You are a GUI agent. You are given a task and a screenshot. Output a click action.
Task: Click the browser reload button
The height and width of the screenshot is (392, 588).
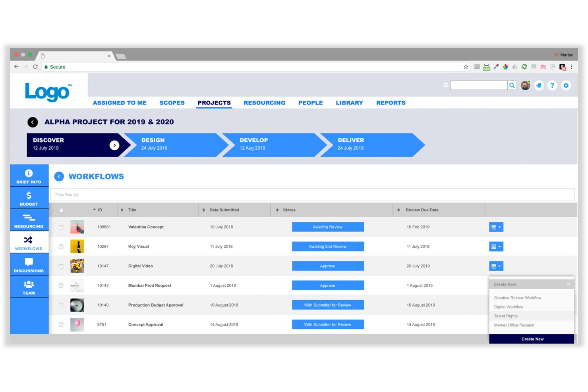(35, 67)
